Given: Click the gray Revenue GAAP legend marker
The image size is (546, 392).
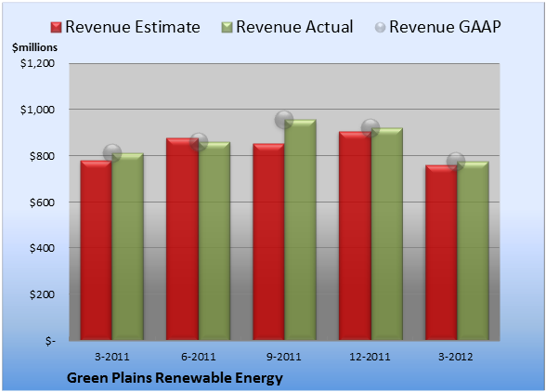Looking at the screenshot, I should coord(381,28).
